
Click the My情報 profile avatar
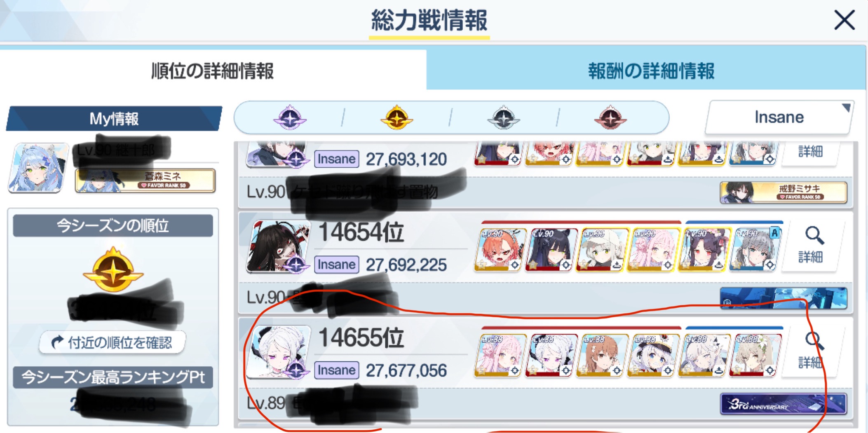38,168
